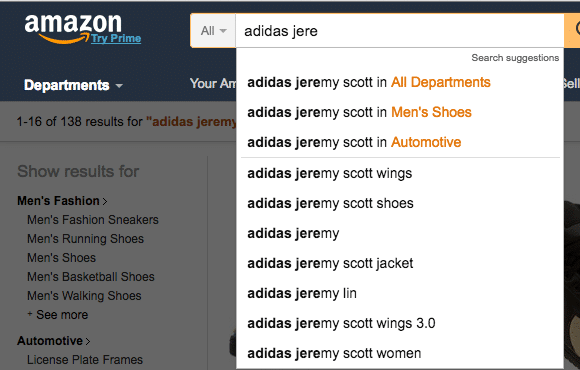This screenshot has height=370, width=580.
Task: Click the Amazon logo
Action: click(73, 29)
